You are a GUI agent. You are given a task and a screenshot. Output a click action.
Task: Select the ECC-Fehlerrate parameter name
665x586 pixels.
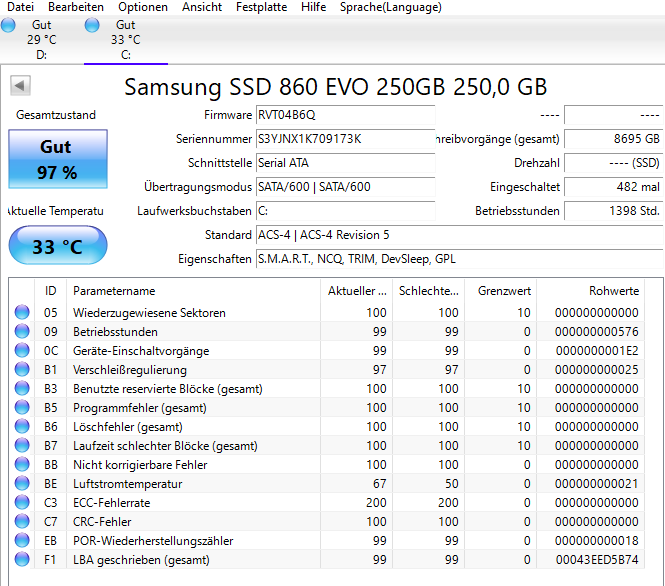[x=112, y=503]
